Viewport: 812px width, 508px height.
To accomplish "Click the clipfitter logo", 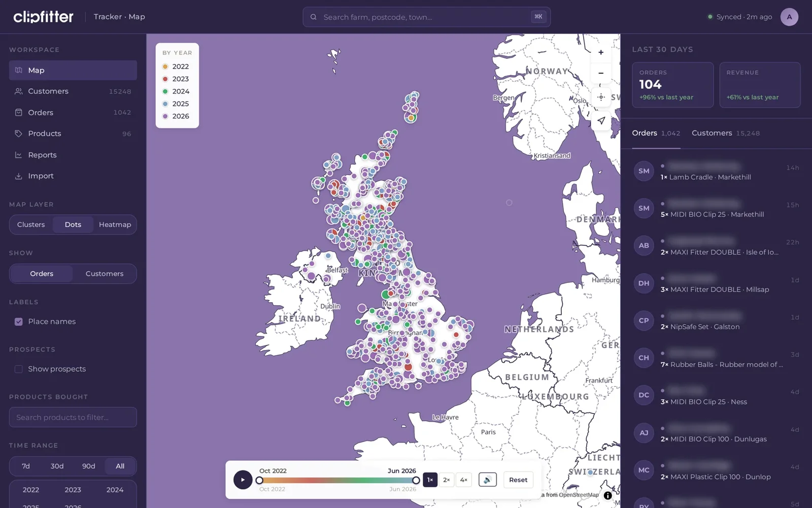I will tap(43, 17).
